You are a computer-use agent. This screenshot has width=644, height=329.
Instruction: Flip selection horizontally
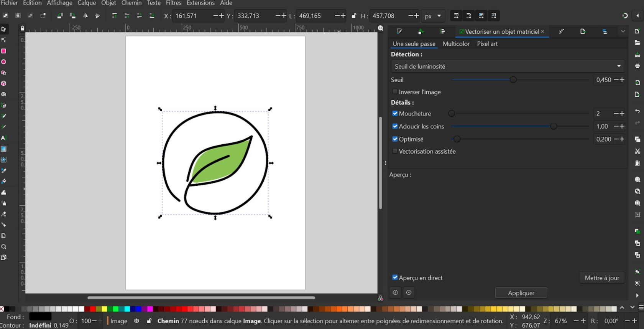point(85,16)
